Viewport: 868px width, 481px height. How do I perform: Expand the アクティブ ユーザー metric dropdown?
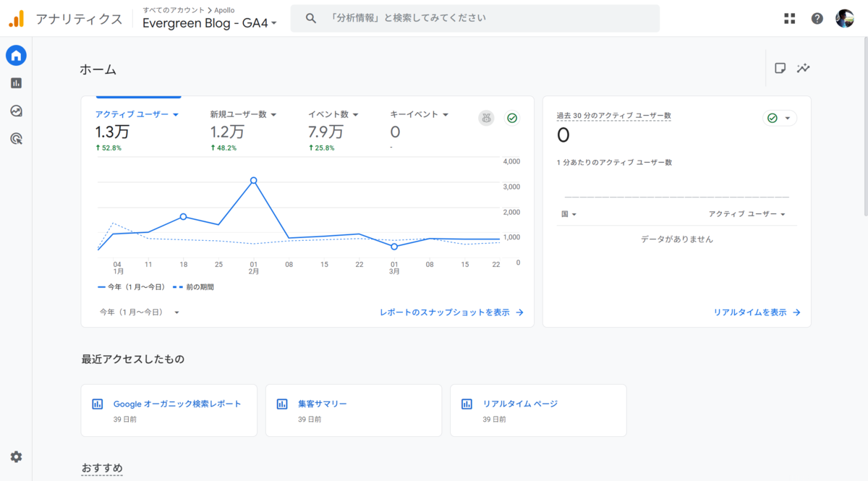(175, 114)
